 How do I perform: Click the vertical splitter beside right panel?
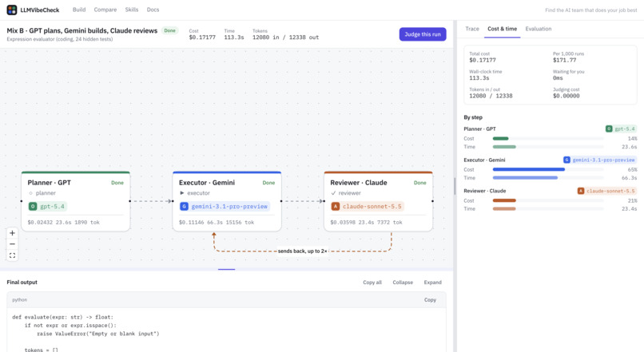point(455,186)
